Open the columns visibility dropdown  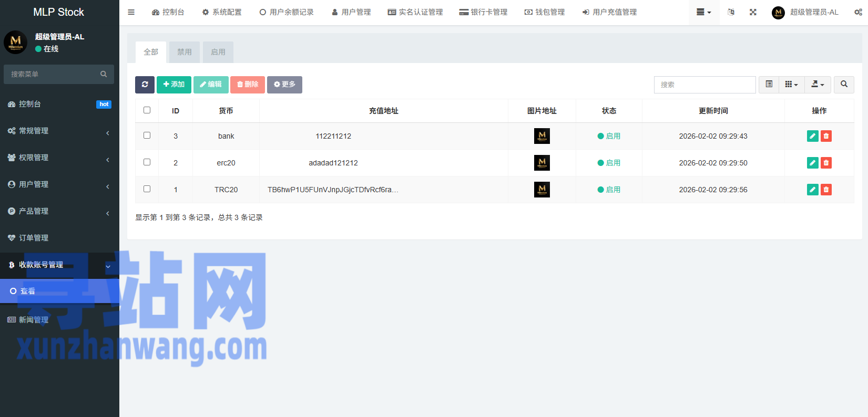coord(791,85)
